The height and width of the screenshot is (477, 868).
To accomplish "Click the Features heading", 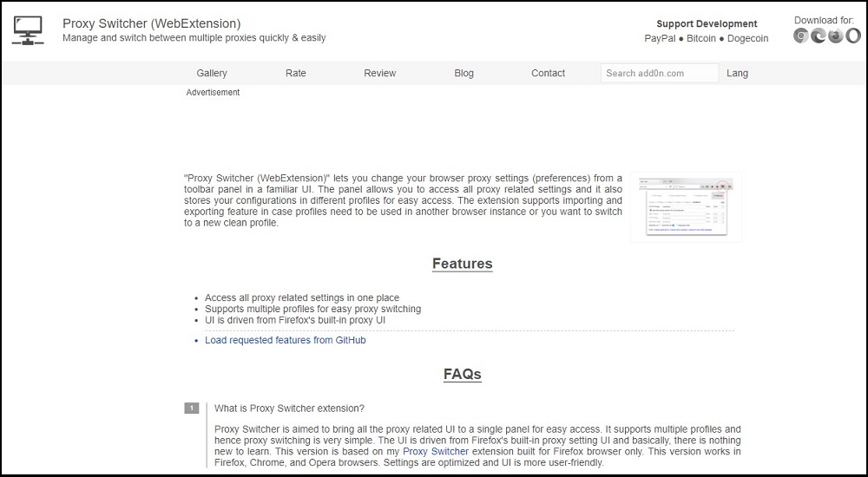I will (463, 264).
